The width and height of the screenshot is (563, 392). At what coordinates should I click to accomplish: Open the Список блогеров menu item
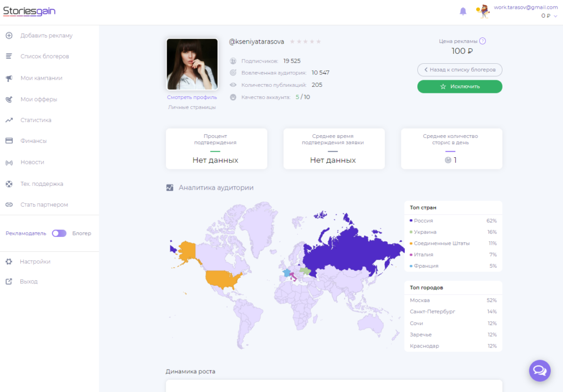tap(45, 57)
